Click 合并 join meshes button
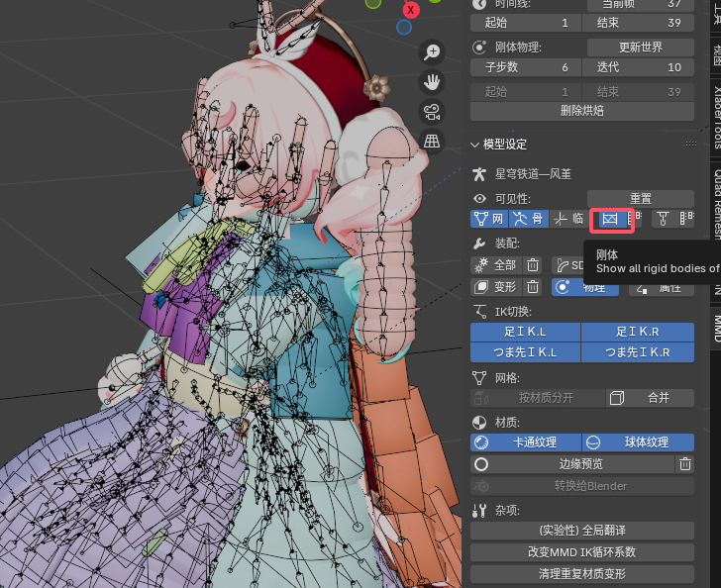 [650, 398]
